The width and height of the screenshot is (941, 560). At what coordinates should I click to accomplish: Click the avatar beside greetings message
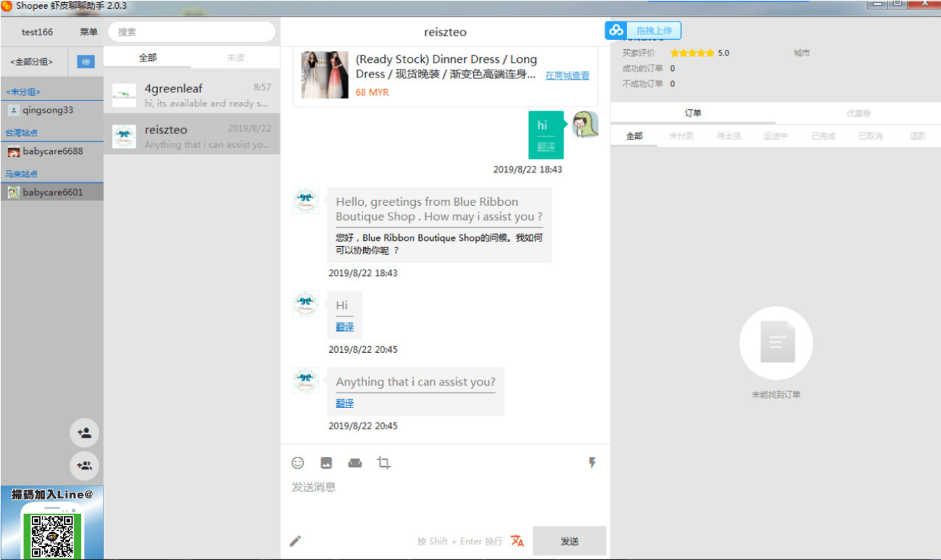pos(305,201)
